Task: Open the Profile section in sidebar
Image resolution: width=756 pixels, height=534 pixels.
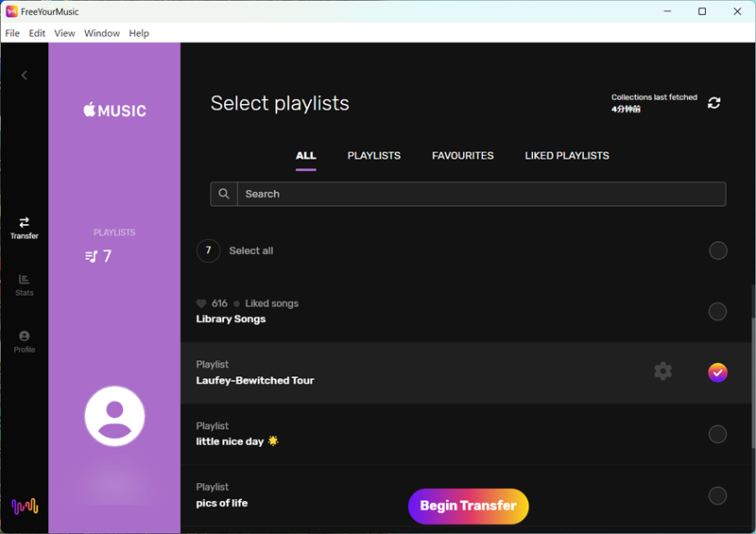Action: [25, 341]
